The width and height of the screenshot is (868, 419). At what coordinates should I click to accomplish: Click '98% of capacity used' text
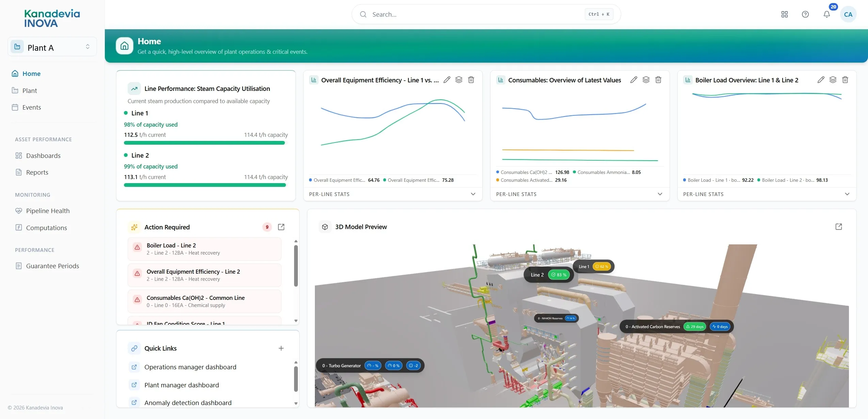(x=150, y=125)
